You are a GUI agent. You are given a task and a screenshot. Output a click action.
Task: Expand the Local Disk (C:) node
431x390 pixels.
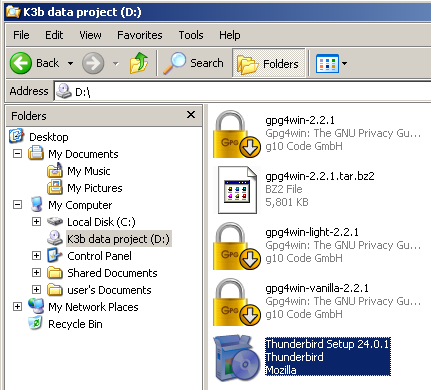36,222
